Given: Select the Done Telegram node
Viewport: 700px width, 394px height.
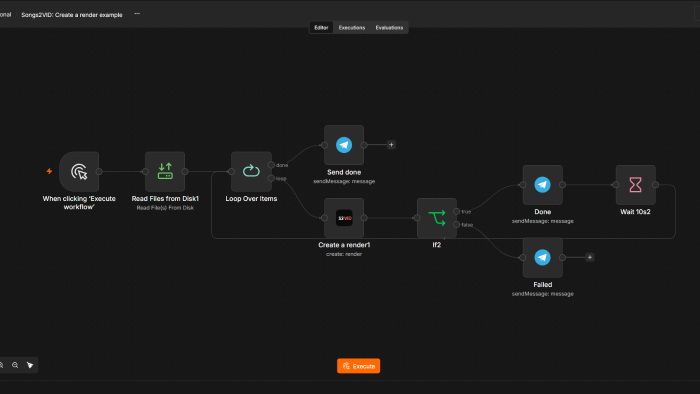Looking at the screenshot, I should coord(542,185).
